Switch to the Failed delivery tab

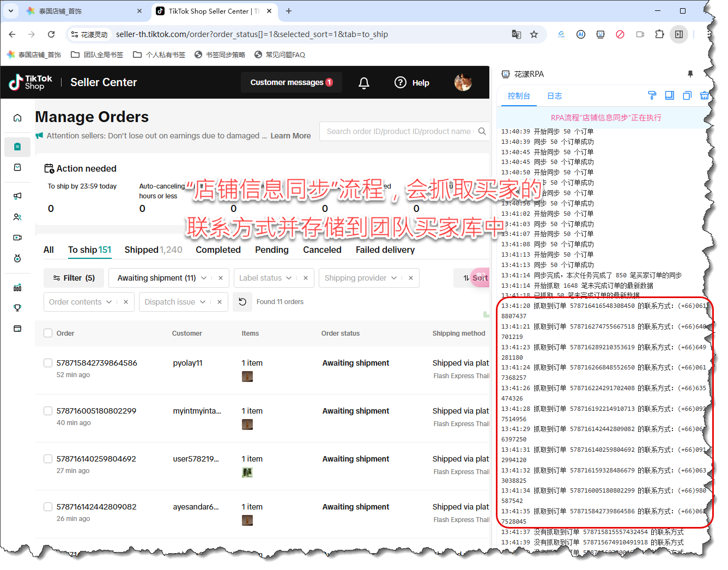tap(385, 250)
